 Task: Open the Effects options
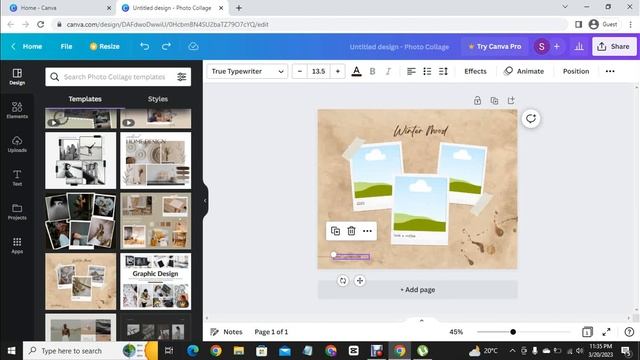(475, 71)
